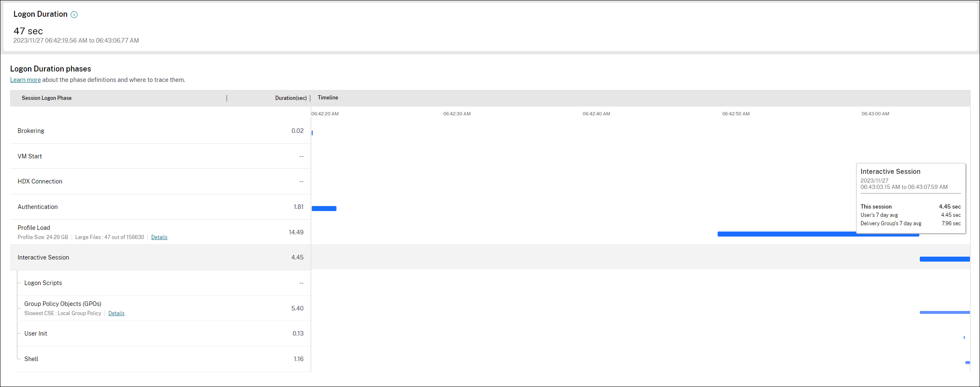Click the Session Logon Phase column header
Screen dimensions: 980x387
[x=46, y=98]
